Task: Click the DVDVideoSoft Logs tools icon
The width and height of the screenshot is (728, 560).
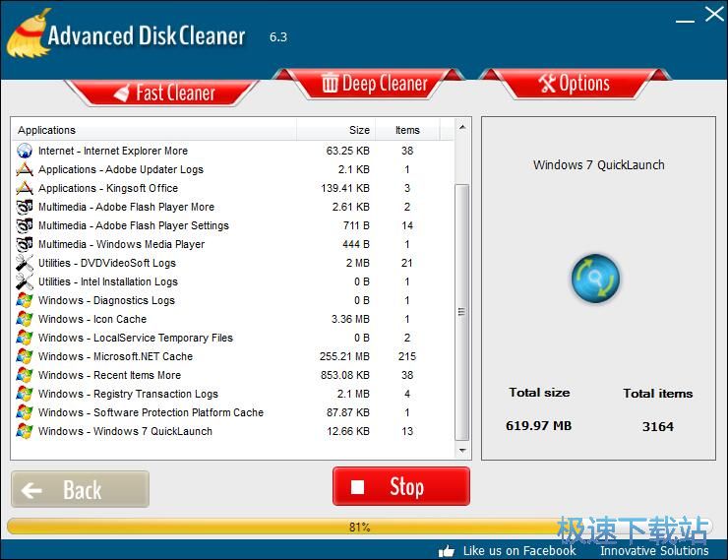Action: point(25,263)
